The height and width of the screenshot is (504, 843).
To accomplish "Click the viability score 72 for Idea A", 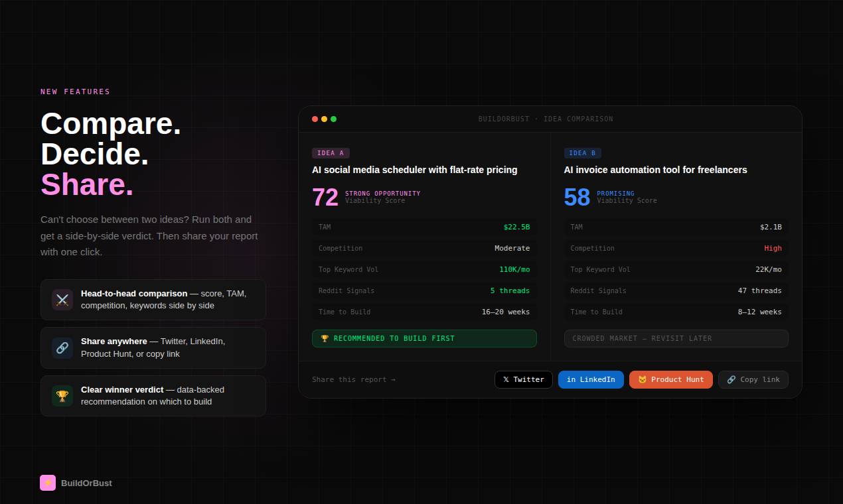I will click(x=325, y=196).
